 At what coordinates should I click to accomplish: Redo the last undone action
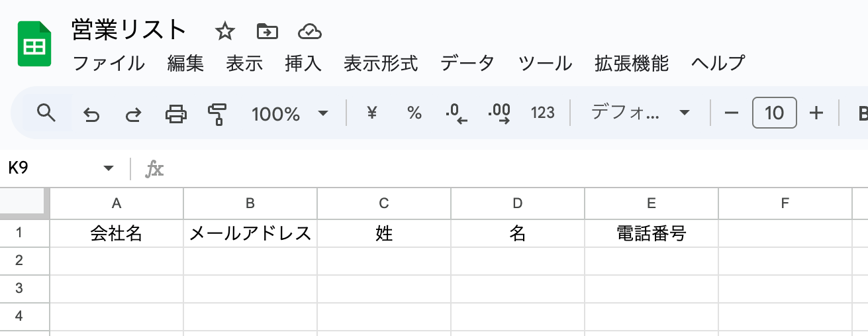[133, 114]
